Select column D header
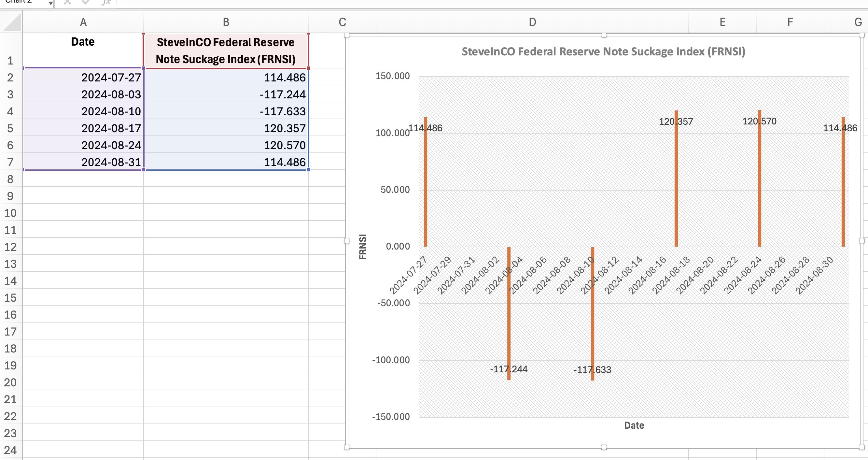This screenshot has width=868, height=460. pyautogui.click(x=532, y=22)
